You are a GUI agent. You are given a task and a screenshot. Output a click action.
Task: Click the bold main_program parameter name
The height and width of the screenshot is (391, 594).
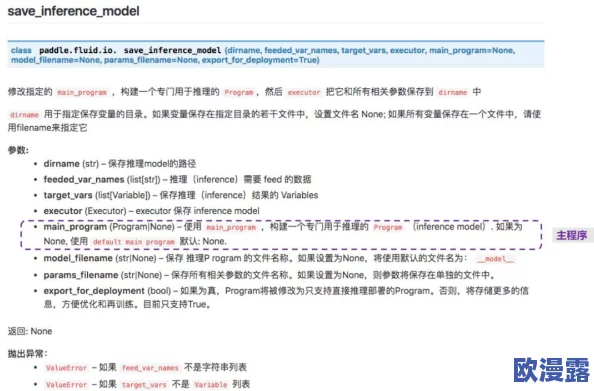[x=75, y=227]
